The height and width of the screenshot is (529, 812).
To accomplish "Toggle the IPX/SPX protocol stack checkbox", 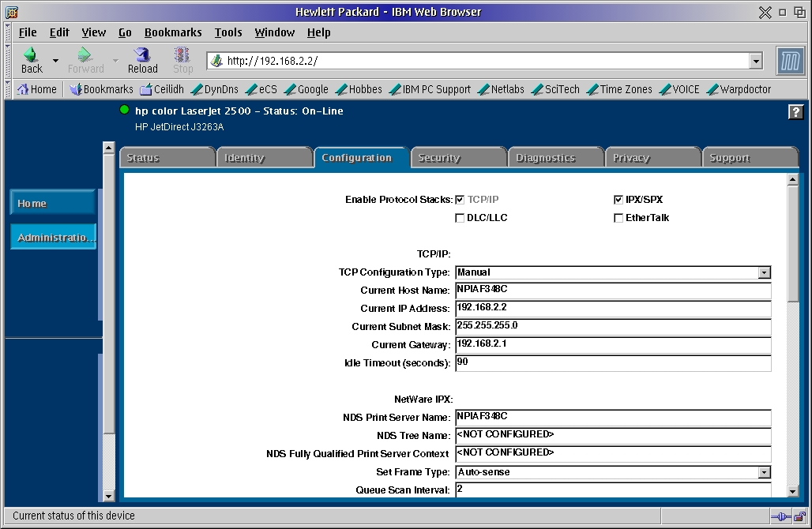I will (x=618, y=200).
